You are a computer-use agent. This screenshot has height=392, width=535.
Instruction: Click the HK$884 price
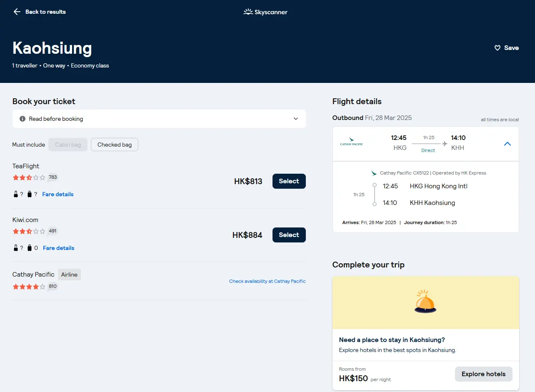(247, 235)
